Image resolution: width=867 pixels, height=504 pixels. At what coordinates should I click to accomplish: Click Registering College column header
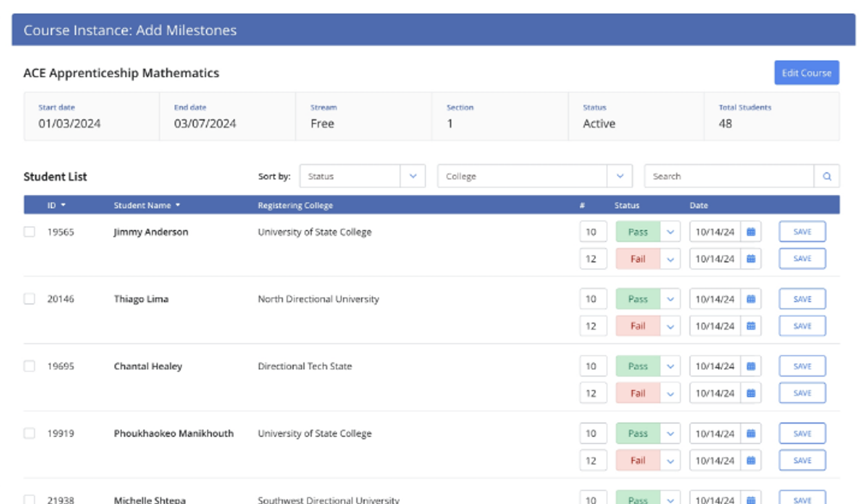[x=295, y=205]
